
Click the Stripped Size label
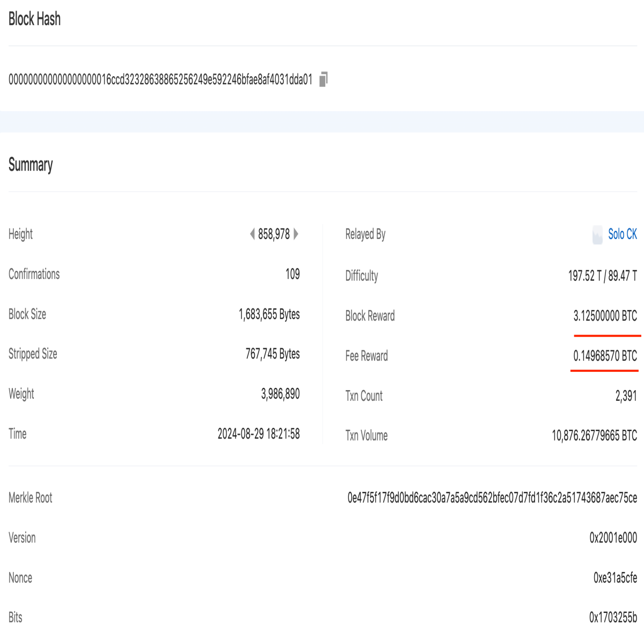33,354
